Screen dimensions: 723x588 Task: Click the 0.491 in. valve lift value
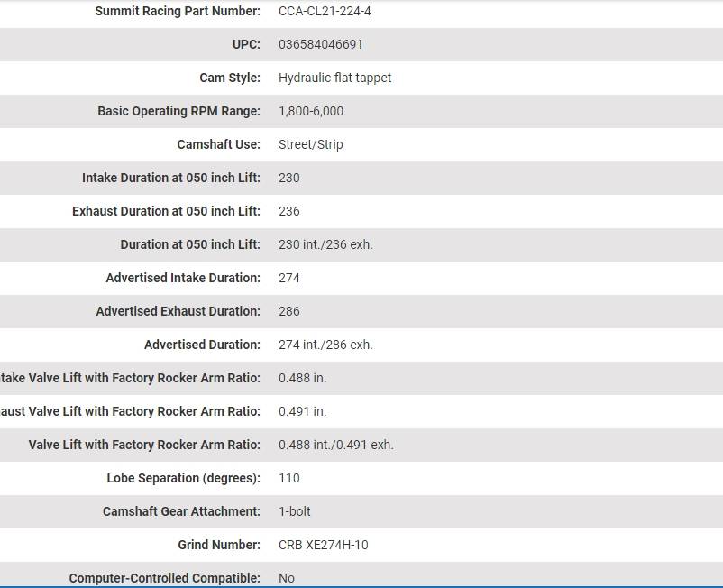(303, 411)
